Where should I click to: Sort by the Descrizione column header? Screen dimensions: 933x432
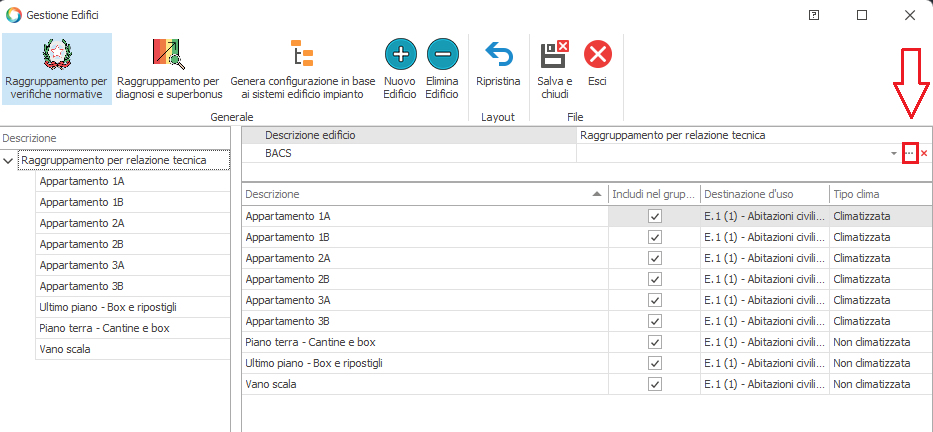420,194
